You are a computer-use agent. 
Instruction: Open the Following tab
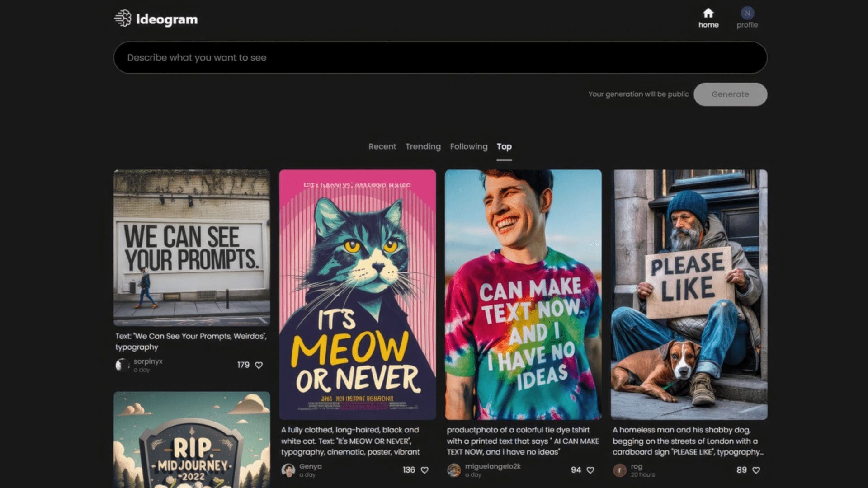(468, 146)
